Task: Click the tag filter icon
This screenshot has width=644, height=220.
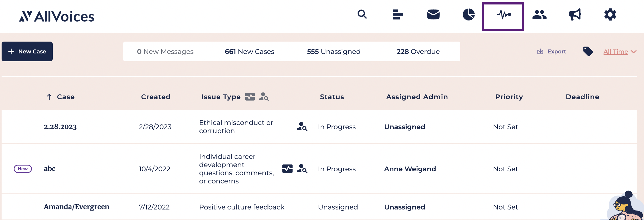Action: pos(588,51)
